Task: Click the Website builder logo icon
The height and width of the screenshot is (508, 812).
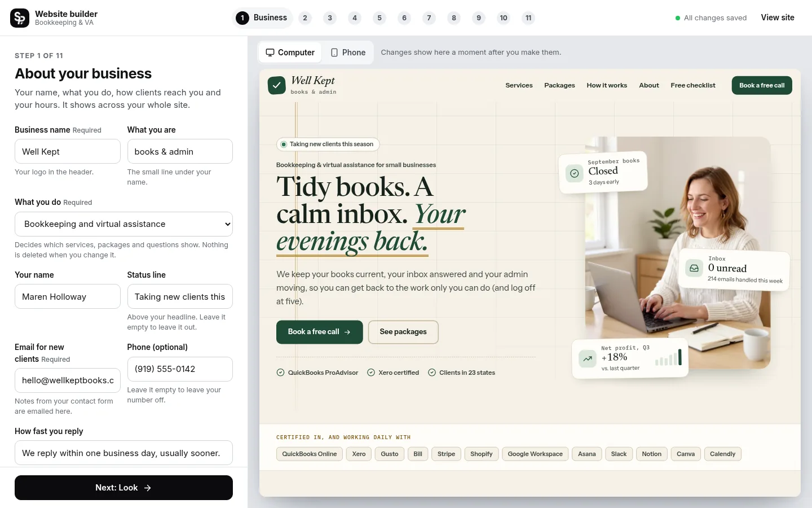Action: tap(20, 18)
